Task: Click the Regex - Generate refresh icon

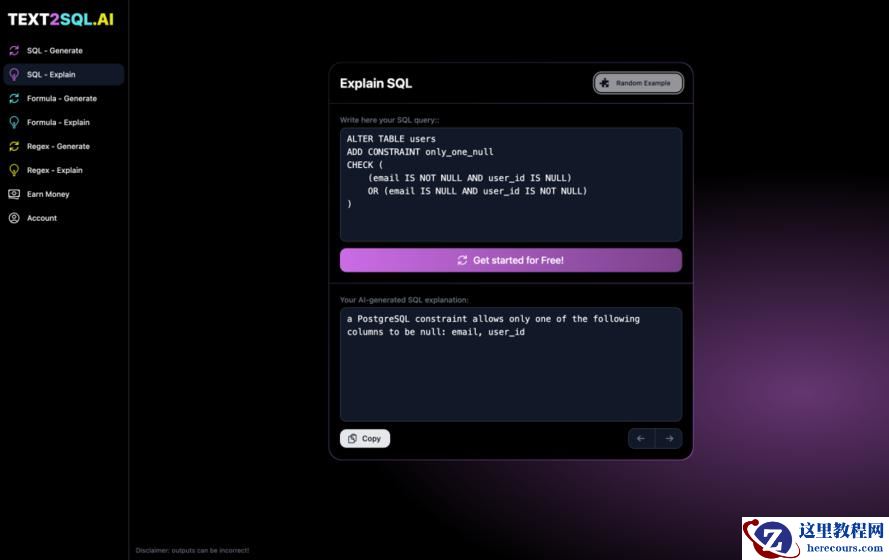Action: pos(14,146)
